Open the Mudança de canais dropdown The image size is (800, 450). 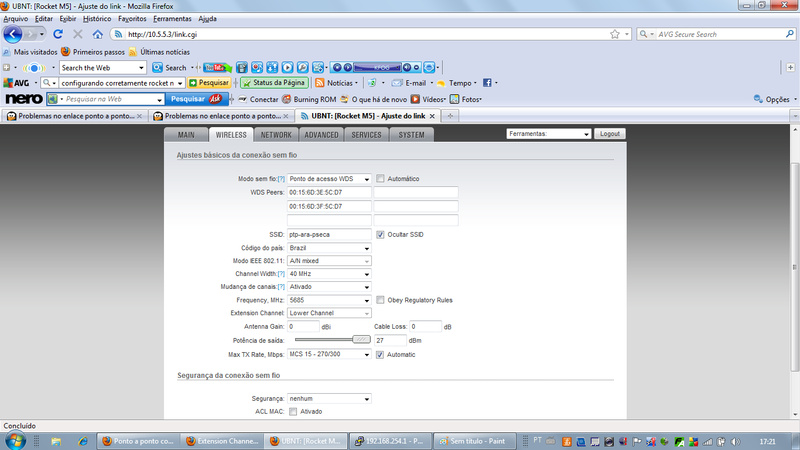(329, 287)
